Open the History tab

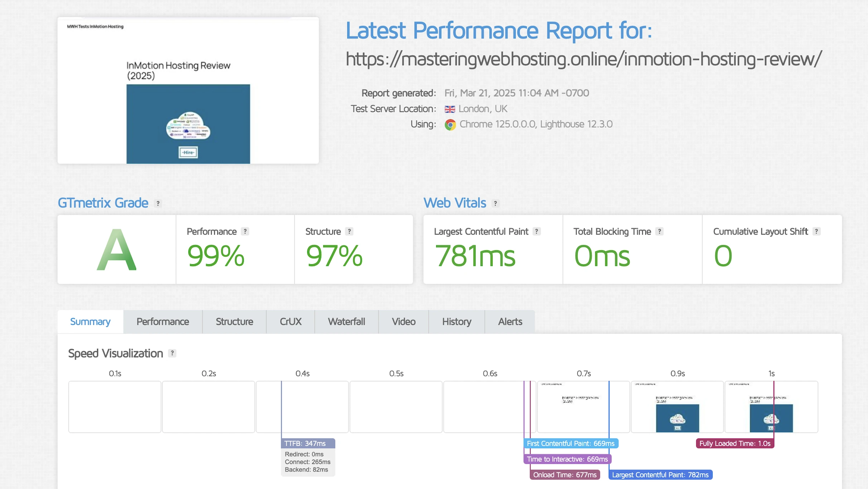(x=457, y=322)
